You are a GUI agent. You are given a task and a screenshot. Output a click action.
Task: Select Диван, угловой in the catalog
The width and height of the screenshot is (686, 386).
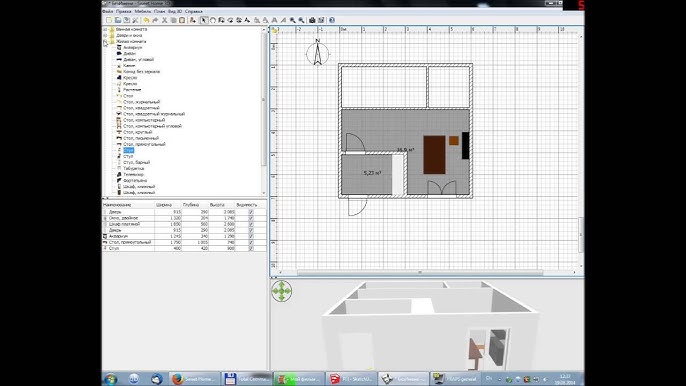coord(138,60)
